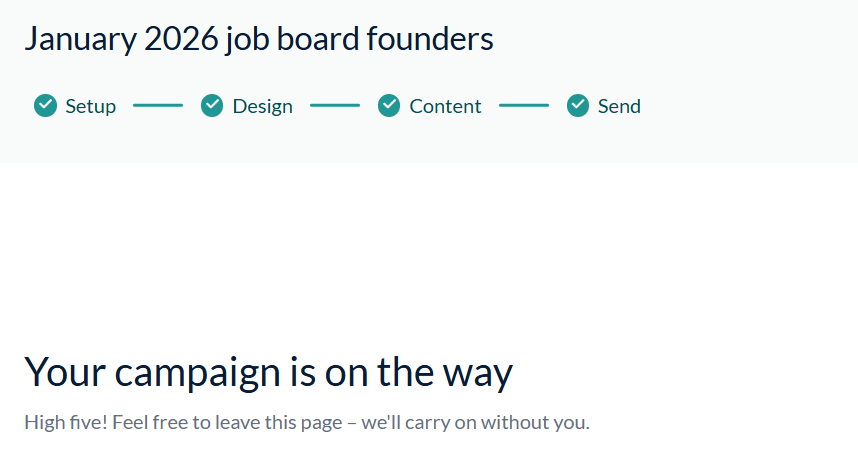Select the Content step checkmark icon
The image size is (858, 458).
tap(389, 106)
